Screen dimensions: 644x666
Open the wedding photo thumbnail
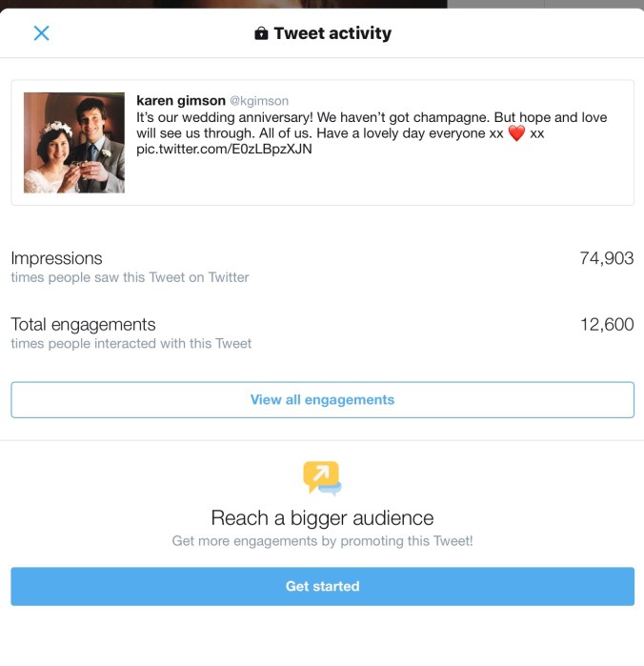tap(74, 143)
